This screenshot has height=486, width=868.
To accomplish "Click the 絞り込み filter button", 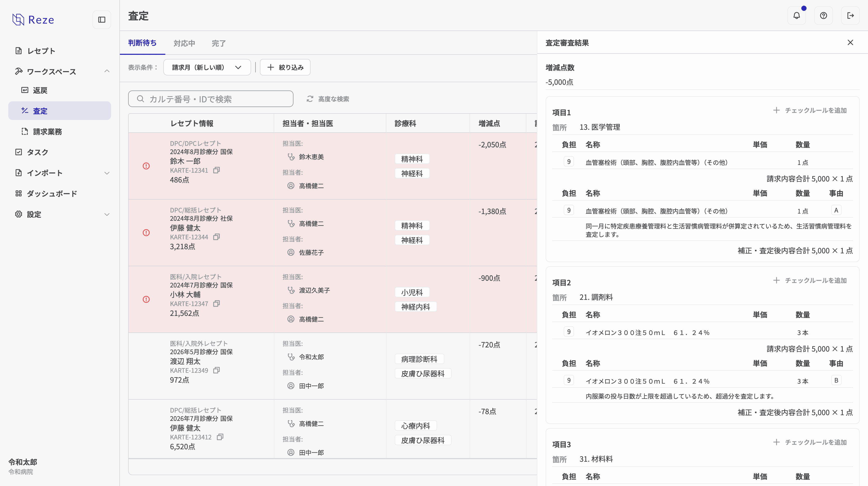I will (x=285, y=67).
